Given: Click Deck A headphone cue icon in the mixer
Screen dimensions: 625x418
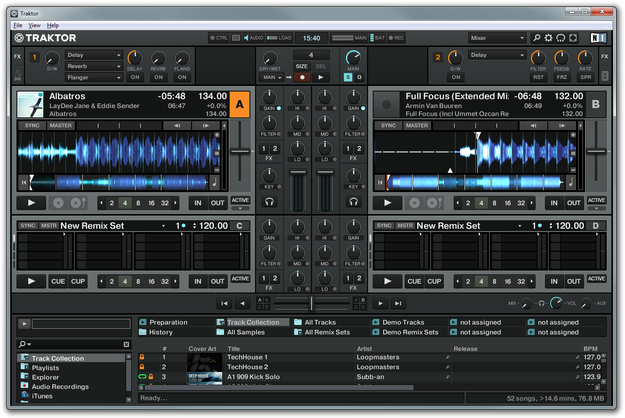Looking at the screenshot, I should click(269, 202).
